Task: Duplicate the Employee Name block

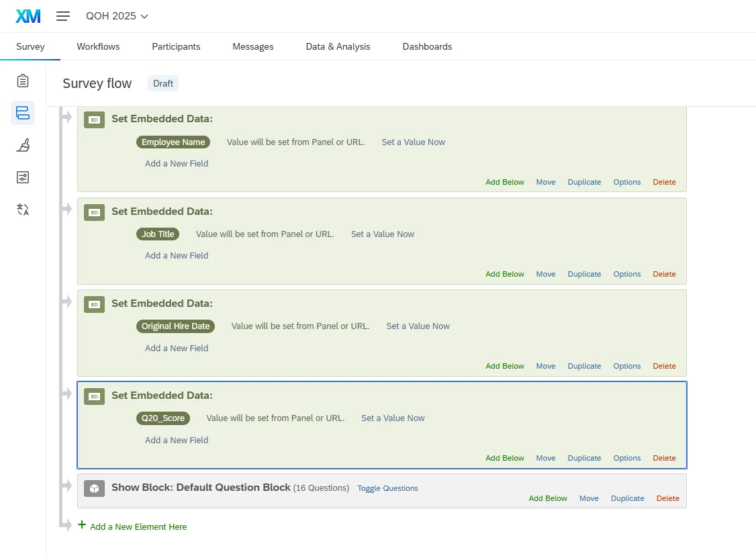Action: click(x=584, y=182)
